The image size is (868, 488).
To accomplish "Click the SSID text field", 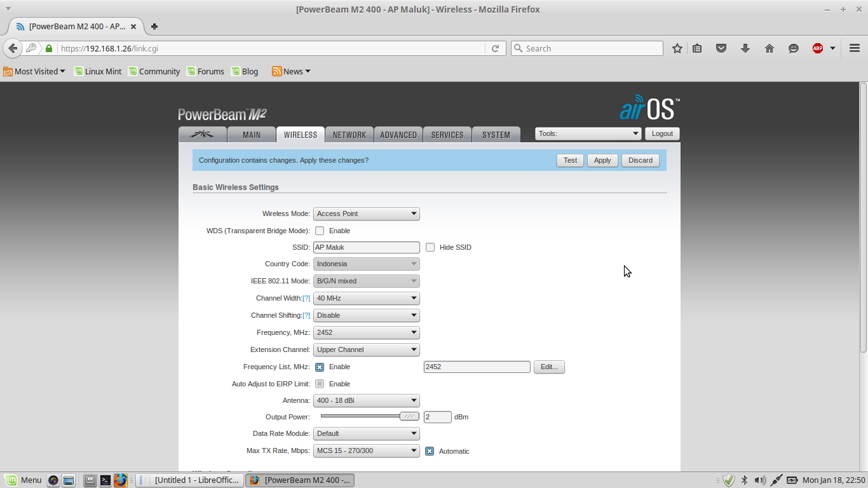I will click(x=367, y=247).
